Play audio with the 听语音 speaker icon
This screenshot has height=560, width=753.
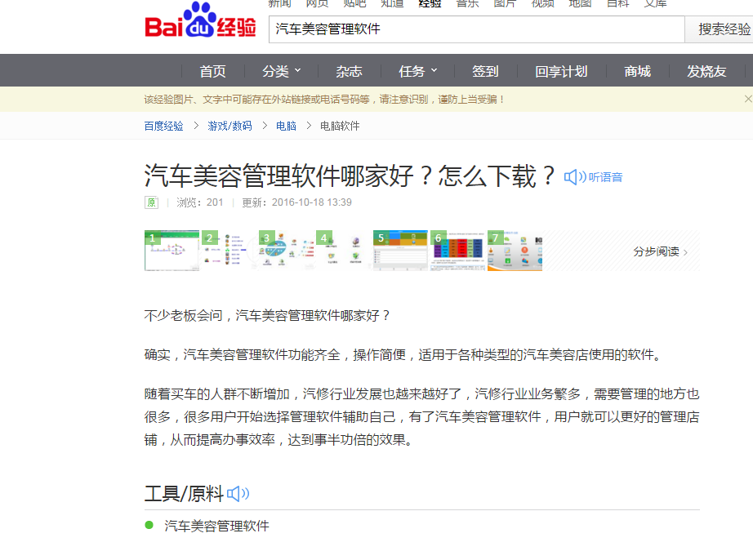point(575,177)
